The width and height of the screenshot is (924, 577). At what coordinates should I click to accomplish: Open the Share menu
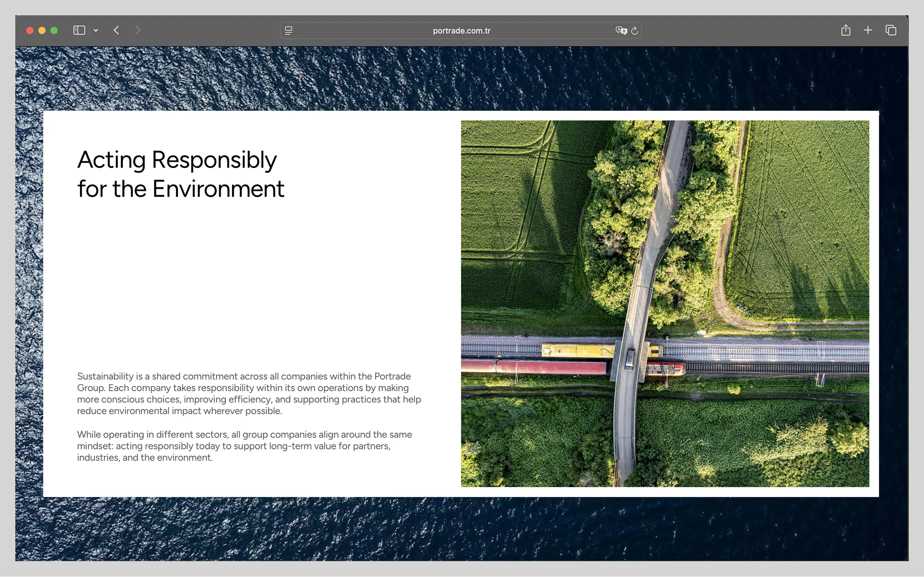tap(846, 30)
